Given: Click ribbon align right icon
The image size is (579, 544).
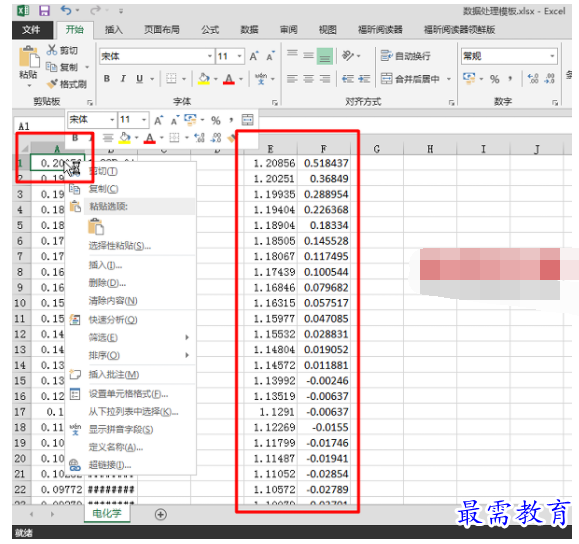Looking at the screenshot, I should [x=325, y=79].
